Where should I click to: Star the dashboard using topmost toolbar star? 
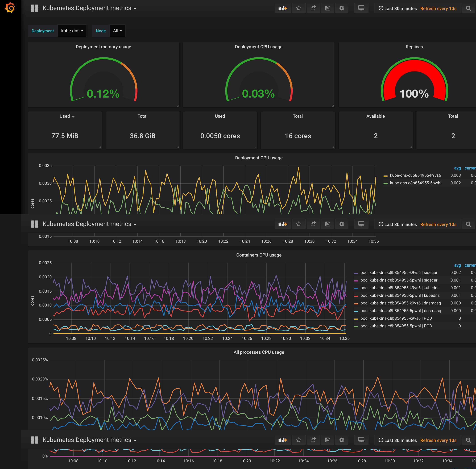(x=299, y=8)
